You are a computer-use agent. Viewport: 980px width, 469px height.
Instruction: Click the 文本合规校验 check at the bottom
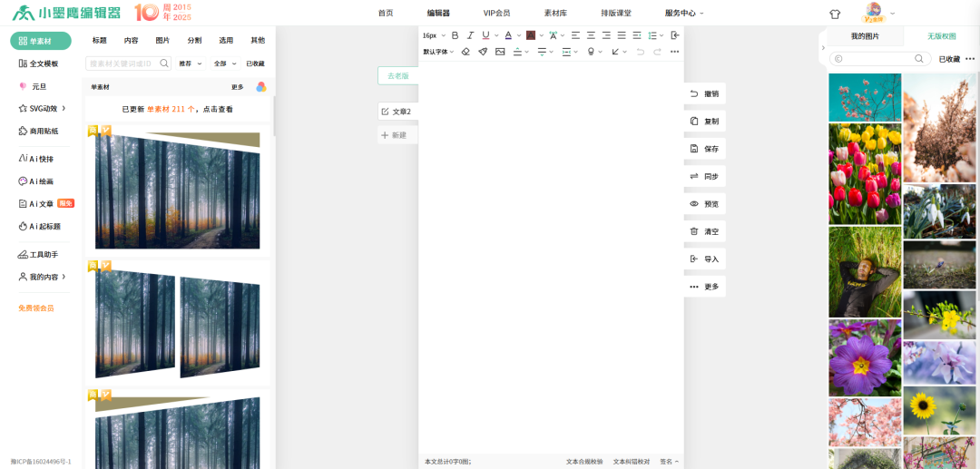[584, 462]
